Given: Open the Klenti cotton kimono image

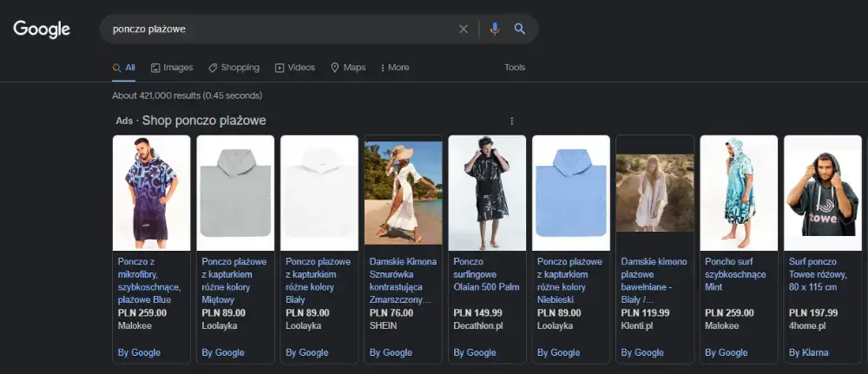Looking at the screenshot, I should (654, 194).
